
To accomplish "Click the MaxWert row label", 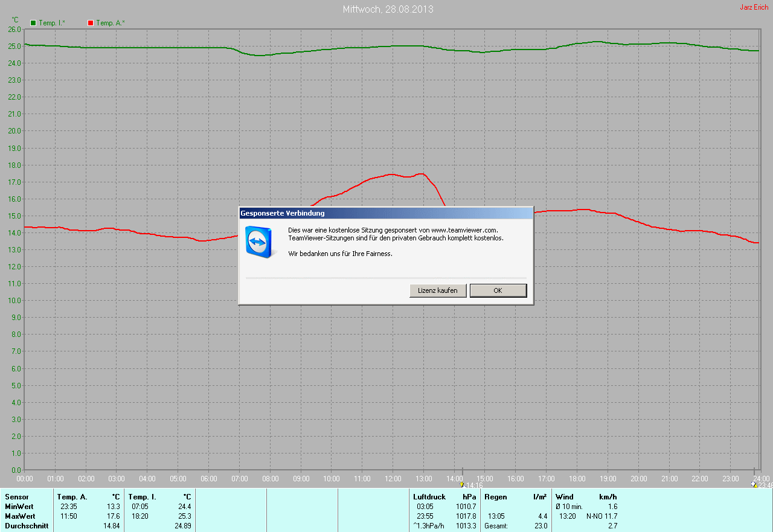I will pyautogui.click(x=20, y=516).
